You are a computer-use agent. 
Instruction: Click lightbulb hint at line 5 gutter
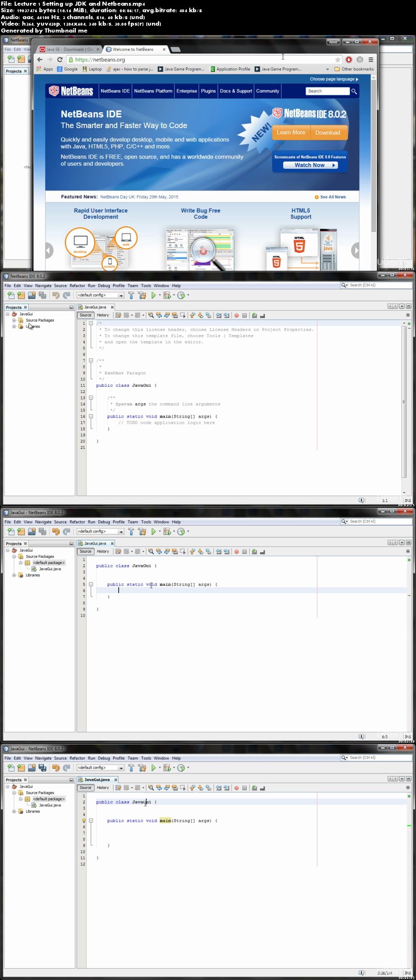click(x=84, y=821)
